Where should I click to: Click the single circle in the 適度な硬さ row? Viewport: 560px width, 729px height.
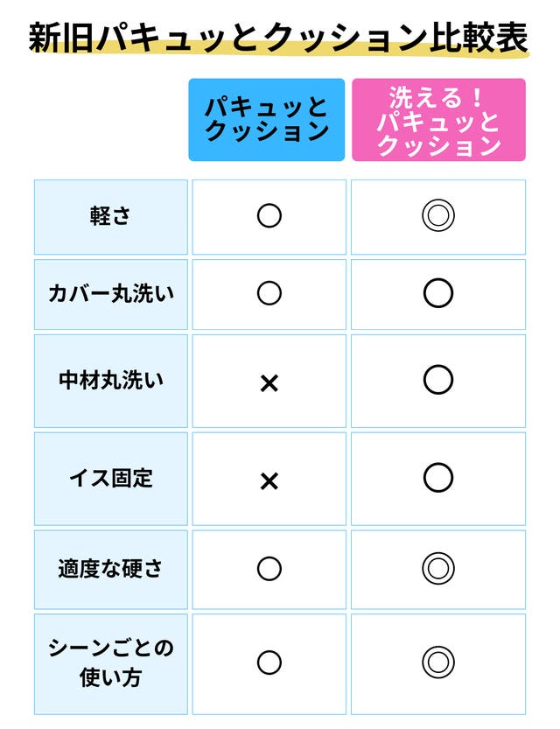269,569
